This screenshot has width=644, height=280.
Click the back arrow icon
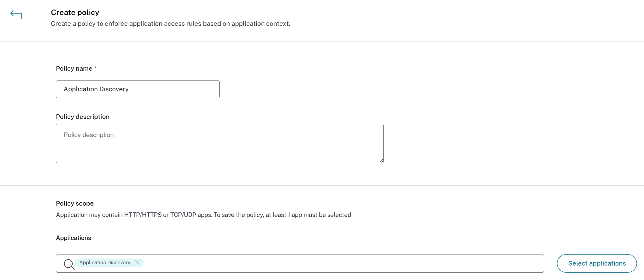click(16, 14)
